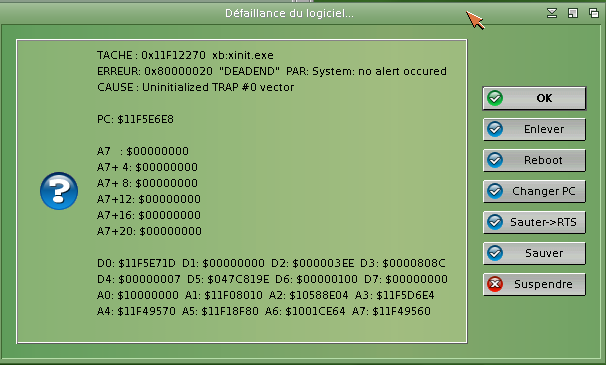Click the 'Défaillance du logiciel...' window title
Screen dimensions: 606x365
(x=289, y=14)
